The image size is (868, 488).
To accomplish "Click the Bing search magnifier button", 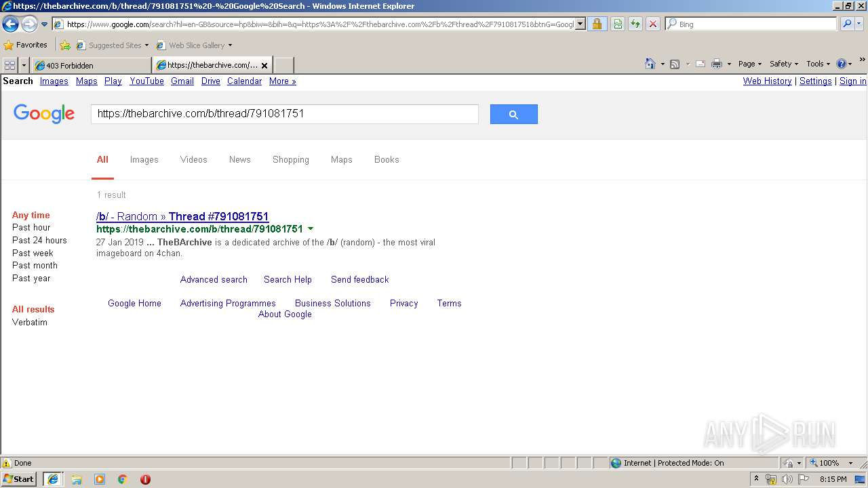I will [847, 24].
